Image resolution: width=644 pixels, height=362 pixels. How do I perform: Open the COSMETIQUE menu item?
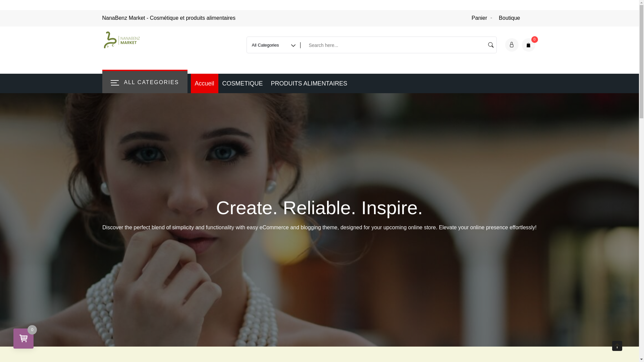tap(242, 83)
